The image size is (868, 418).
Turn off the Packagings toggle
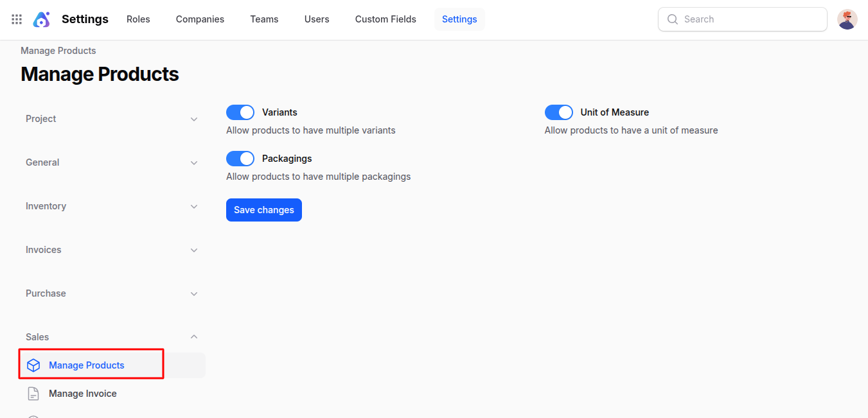(x=240, y=158)
